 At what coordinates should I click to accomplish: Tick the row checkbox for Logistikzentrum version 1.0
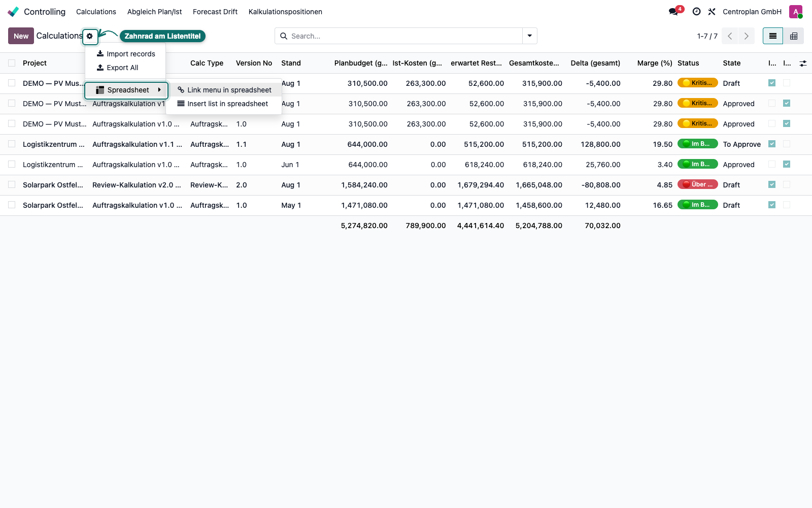pyautogui.click(x=12, y=164)
